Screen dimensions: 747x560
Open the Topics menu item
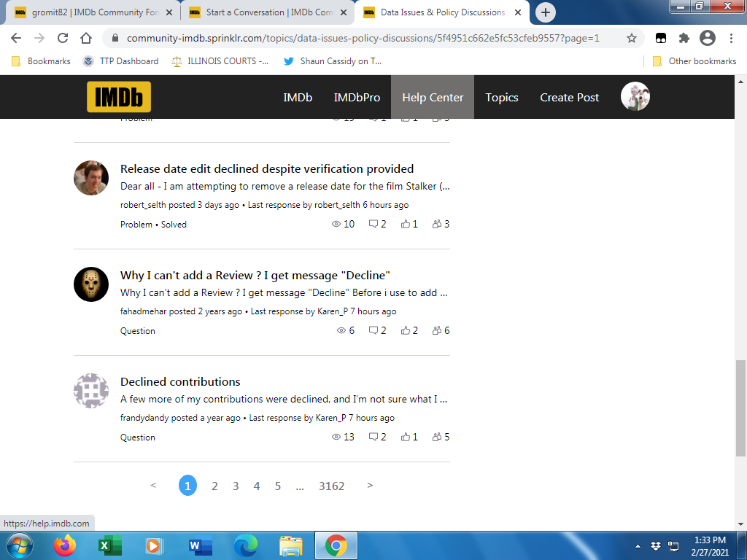pyautogui.click(x=502, y=97)
